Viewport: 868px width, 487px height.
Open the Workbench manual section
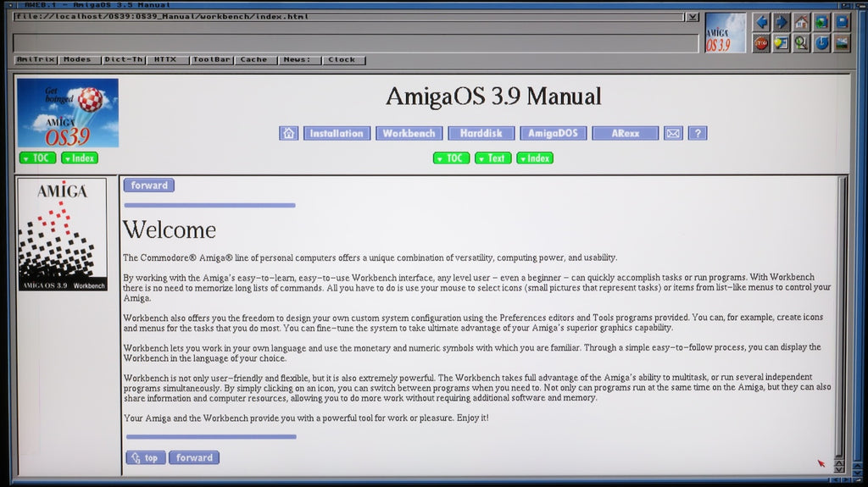[409, 133]
